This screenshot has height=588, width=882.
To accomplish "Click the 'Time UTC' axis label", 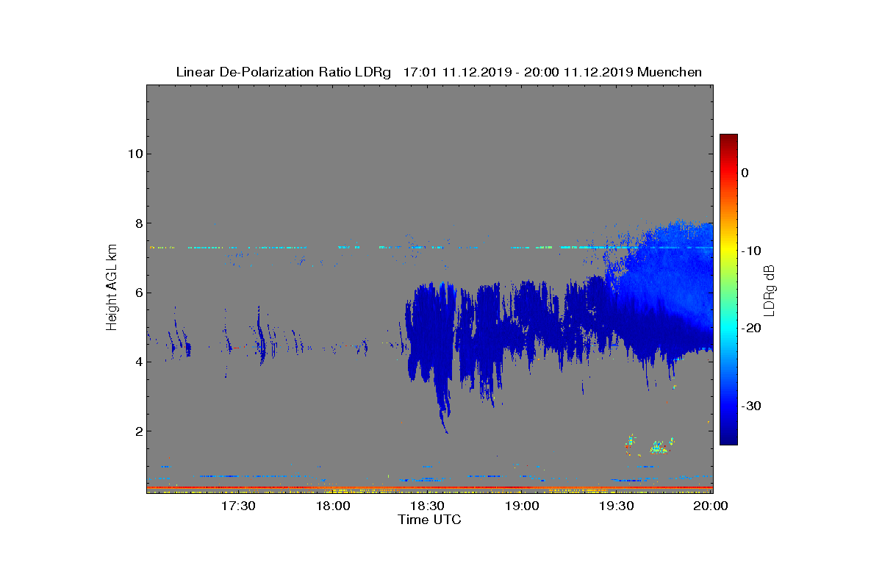I will tap(429, 520).
